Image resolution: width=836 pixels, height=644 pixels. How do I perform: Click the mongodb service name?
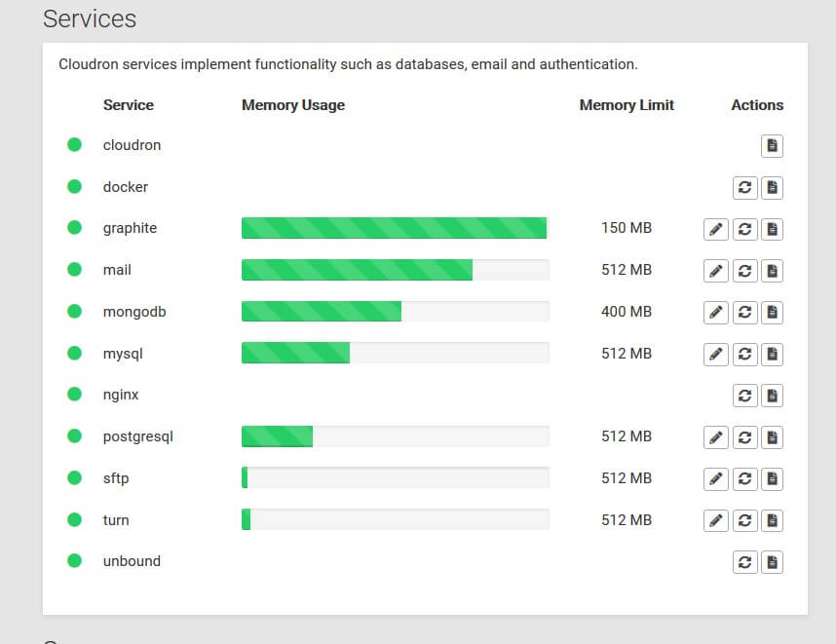tap(134, 312)
